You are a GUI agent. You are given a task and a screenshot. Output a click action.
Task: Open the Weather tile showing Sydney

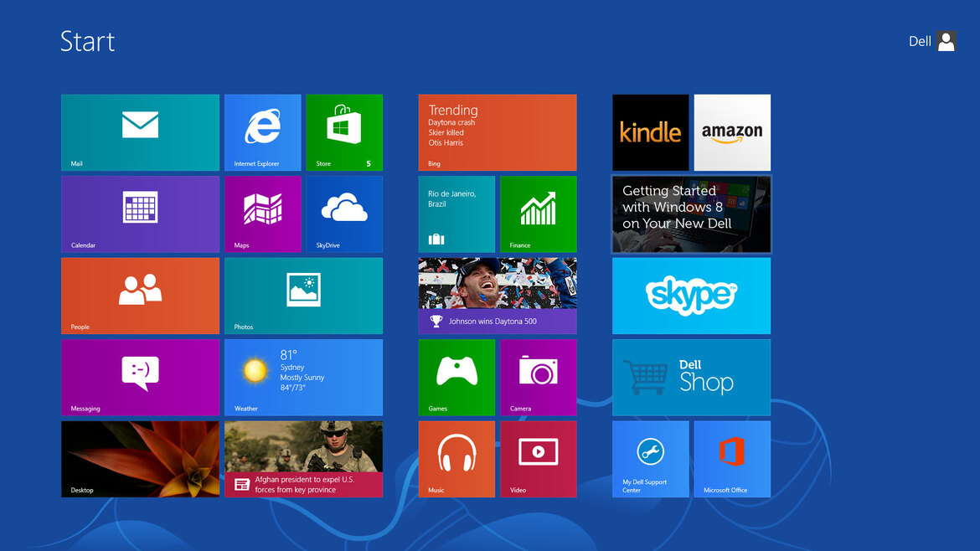[303, 378]
